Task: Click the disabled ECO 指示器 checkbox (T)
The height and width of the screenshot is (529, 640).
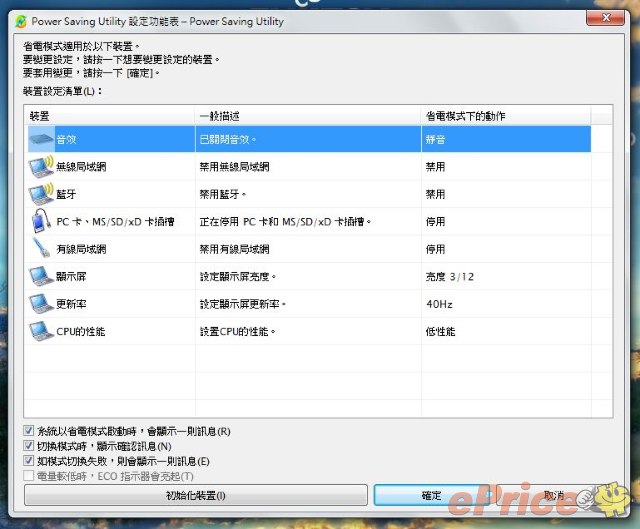Action: tap(29, 476)
